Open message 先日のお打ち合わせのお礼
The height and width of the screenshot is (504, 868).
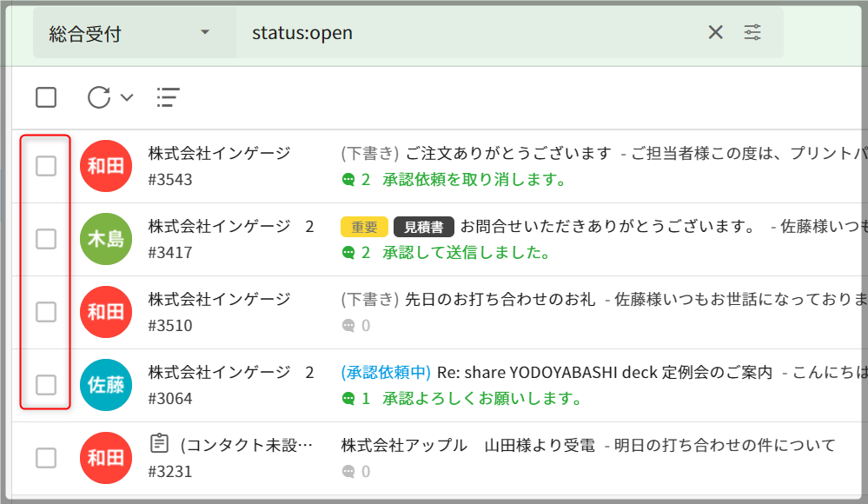(x=500, y=300)
